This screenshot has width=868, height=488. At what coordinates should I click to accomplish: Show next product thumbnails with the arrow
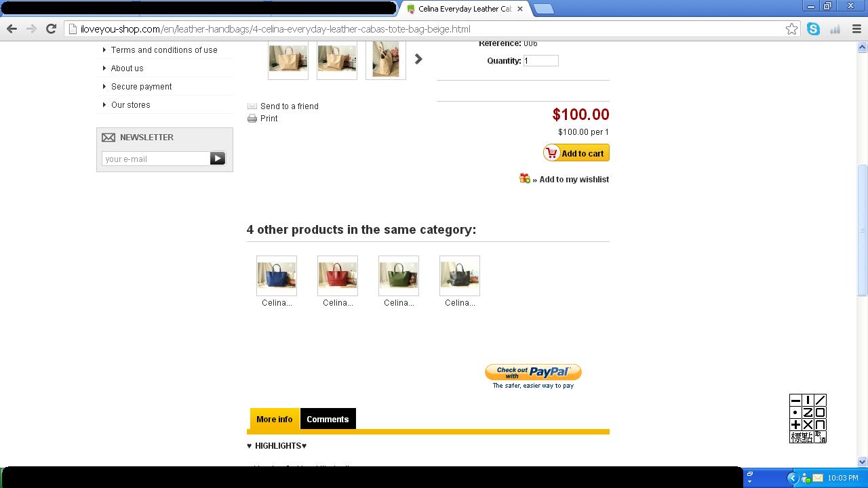[418, 59]
